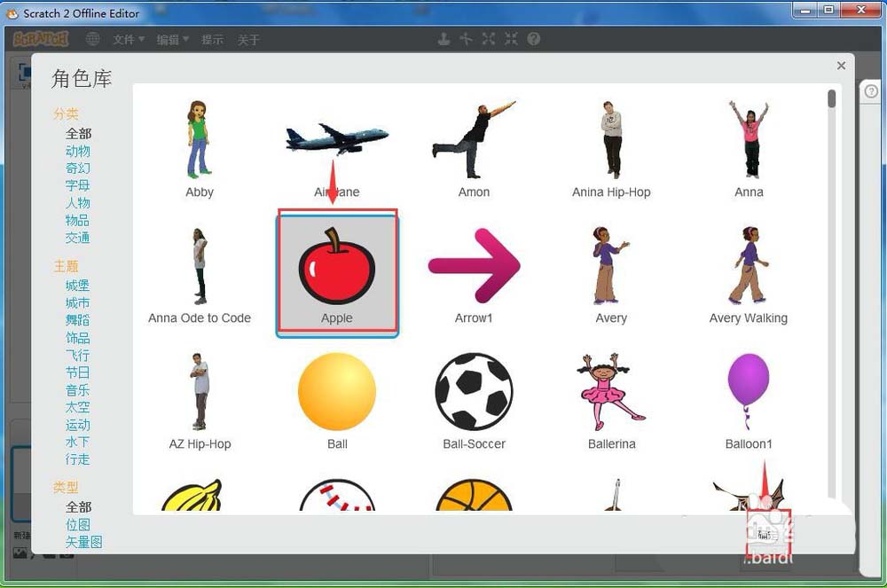The height and width of the screenshot is (588, 887).
Task: Filter sprites by 字母 category
Action: pyautogui.click(x=78, y=185)
